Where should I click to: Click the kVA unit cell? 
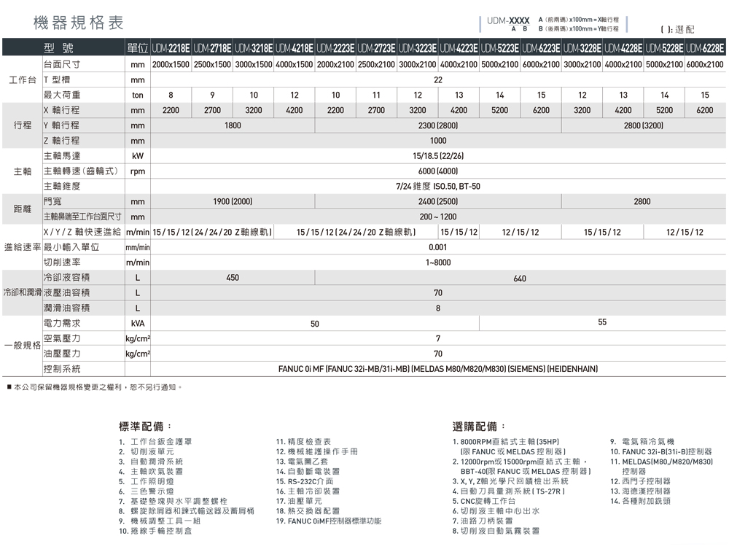(x=138, y=323)
